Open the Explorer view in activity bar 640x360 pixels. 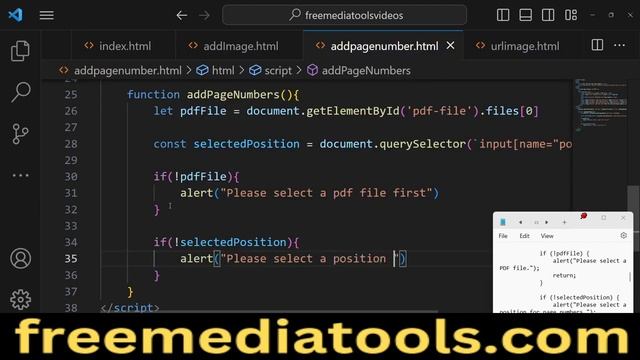tap(20, 51)
